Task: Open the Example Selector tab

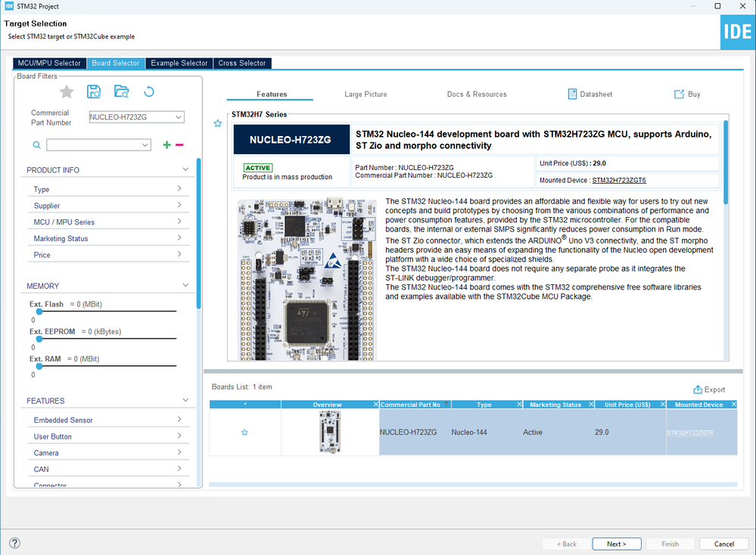Action: pos(179,63)
